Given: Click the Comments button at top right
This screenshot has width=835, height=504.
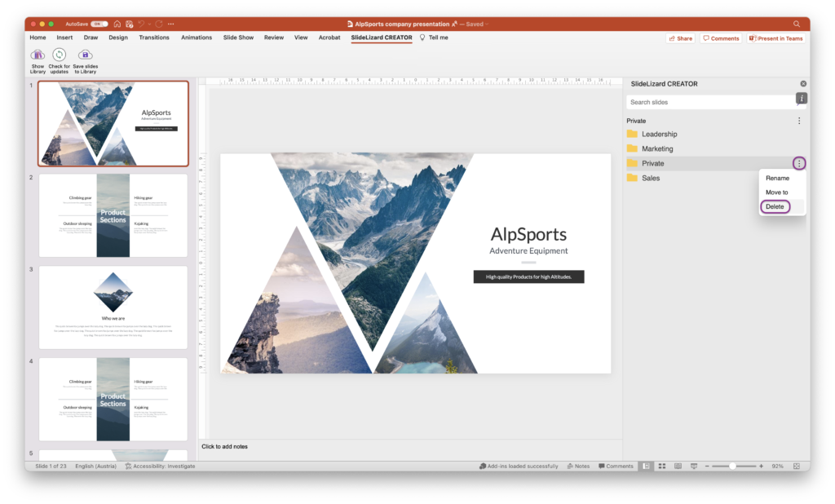Looking at the screenshot, I should pyautogui.click(x=721, y=38).
